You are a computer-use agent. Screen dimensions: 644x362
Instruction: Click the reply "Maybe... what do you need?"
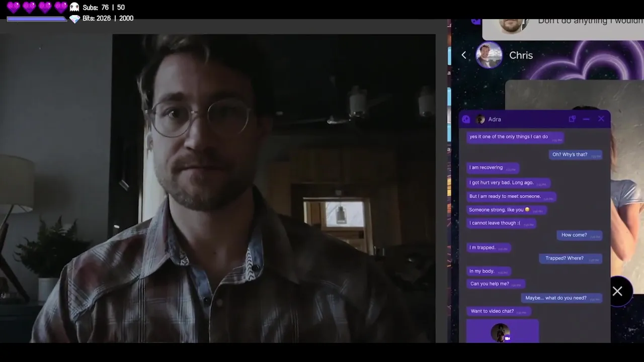[561, 298]
